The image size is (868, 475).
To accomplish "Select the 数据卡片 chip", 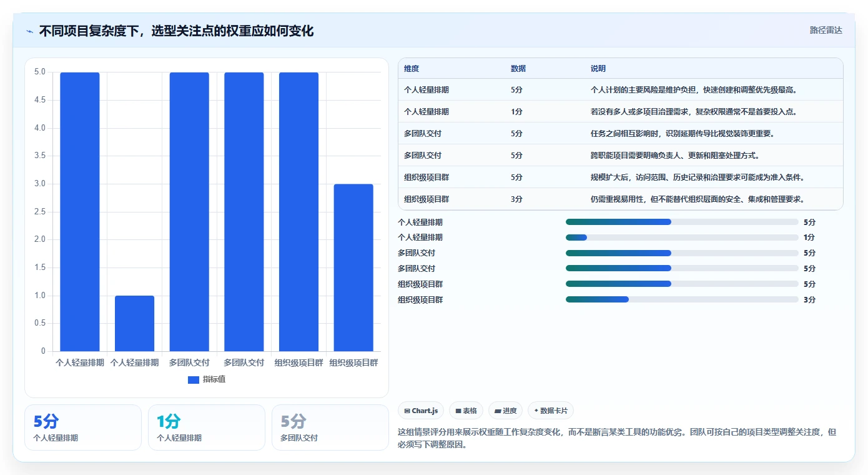I will 551,411.
